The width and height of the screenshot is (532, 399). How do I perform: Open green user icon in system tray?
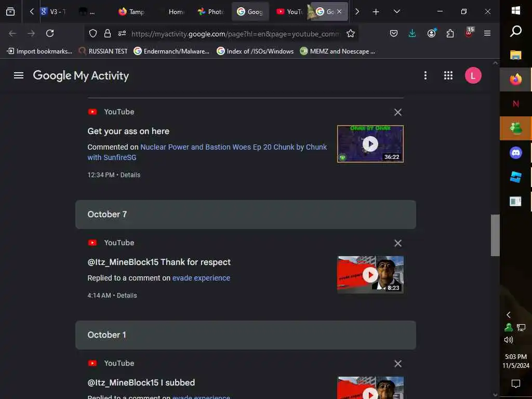pyautogui.click(x=508, y=327)
